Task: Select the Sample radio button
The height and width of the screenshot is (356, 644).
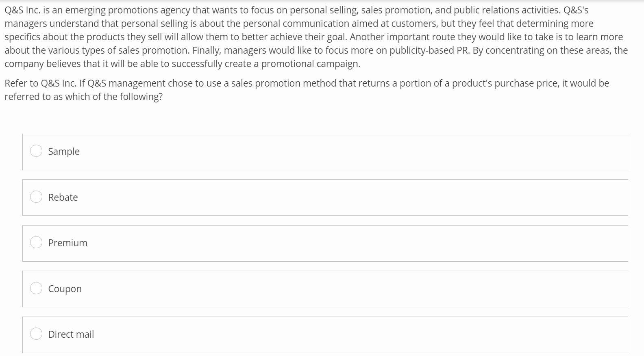Action: [36, 151]
